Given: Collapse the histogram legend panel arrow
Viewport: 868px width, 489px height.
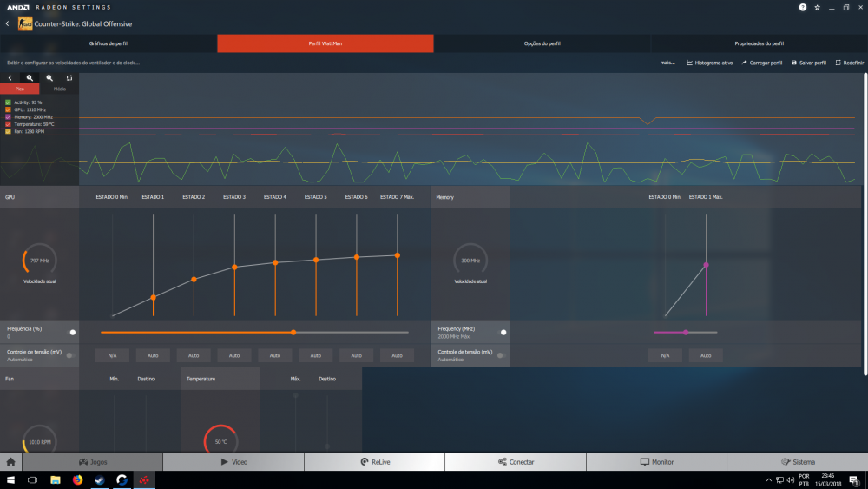Looking at the screenshot, I should (10, 77).
